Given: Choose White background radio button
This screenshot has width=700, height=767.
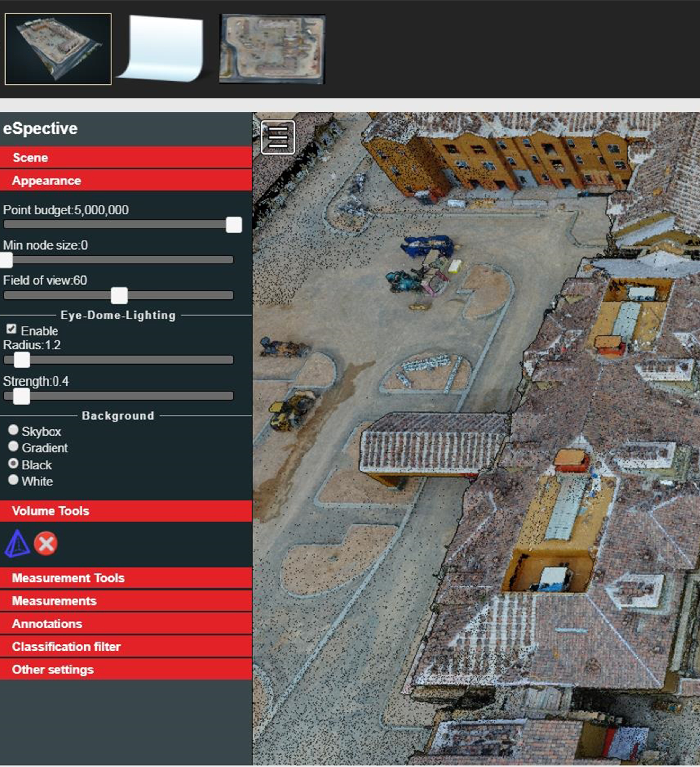Looking at the screenshot, I should [13, 480].
